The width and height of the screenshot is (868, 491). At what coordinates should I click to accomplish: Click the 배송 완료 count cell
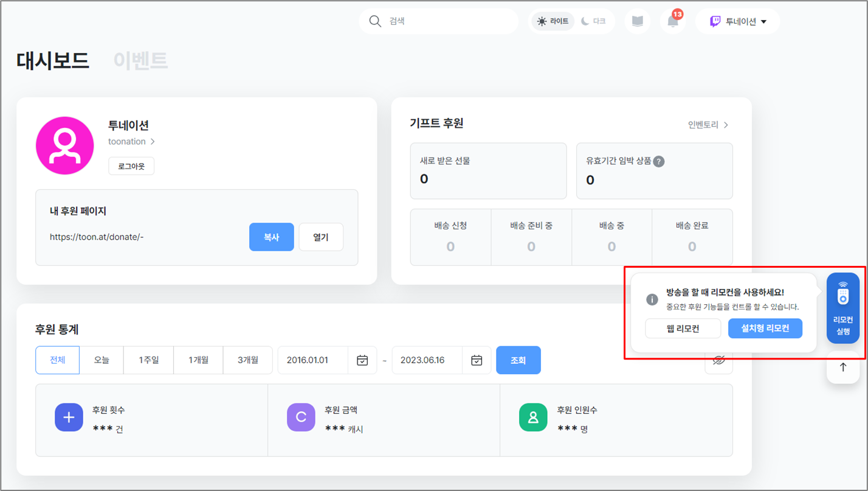coord(692,237)
